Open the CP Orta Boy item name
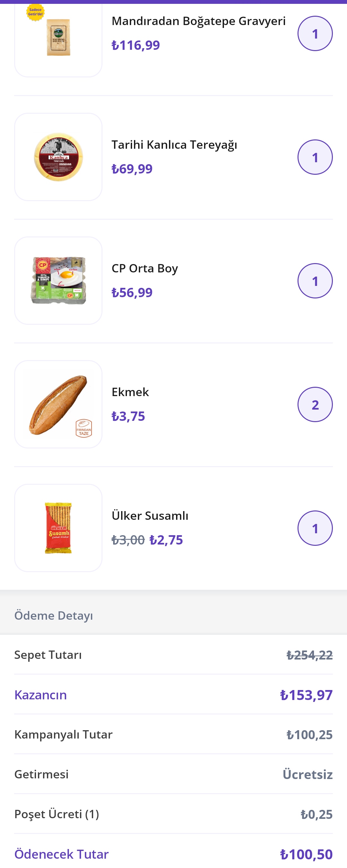The image size is (347, 868). coord(145,269)
